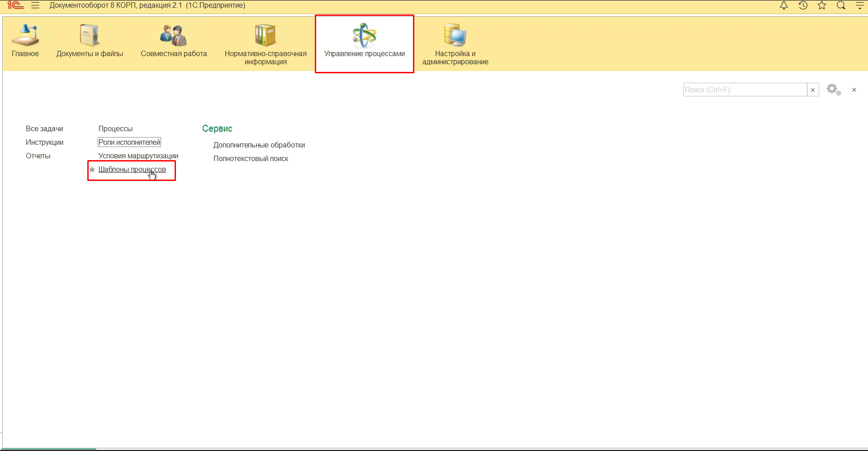This screenshot has width=868, height=451.
Task: Open the main hamburger menu
Action: (x=35, y=5)
